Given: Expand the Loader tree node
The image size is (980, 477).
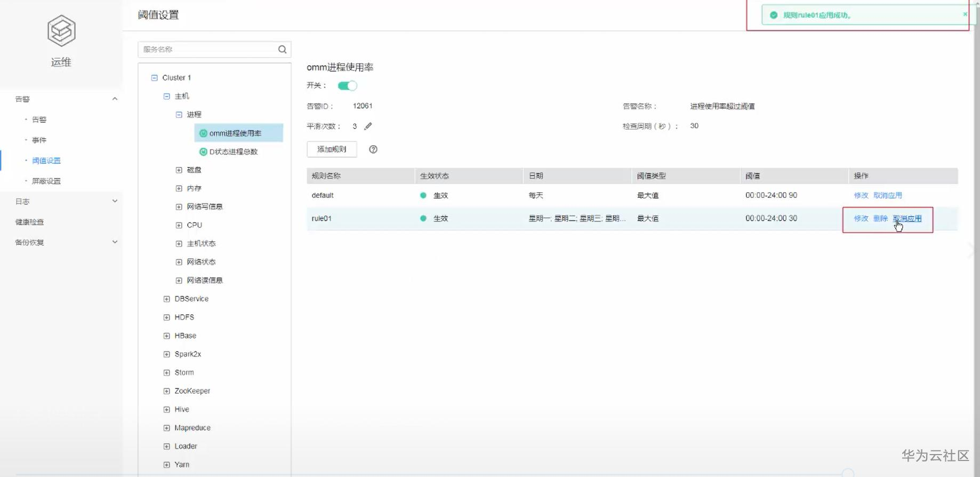Looking at the screenshot, I should (166, 446).
